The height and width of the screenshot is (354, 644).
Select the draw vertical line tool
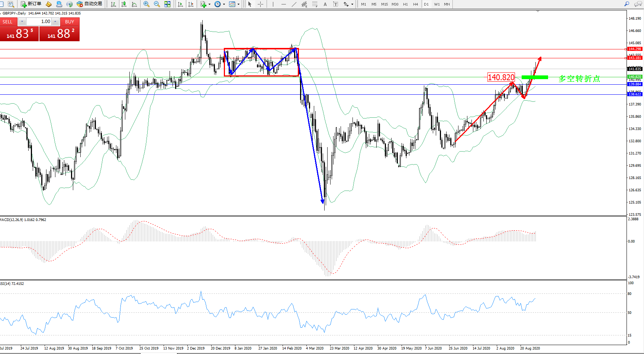273,4
